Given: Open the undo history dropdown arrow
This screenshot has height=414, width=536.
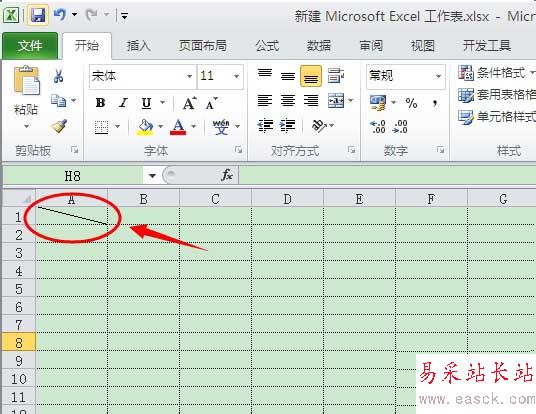Looking at the screenshot, I should (75, 15).
